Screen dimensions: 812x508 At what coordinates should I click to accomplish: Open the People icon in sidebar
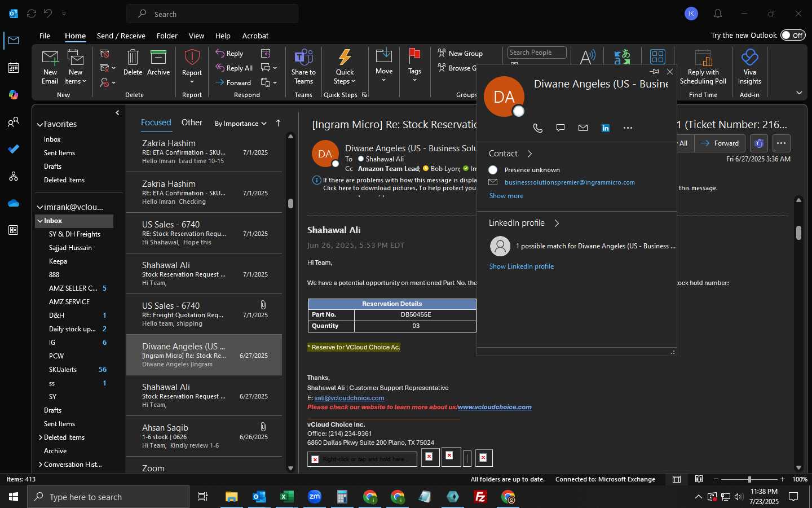coord(14,122)
